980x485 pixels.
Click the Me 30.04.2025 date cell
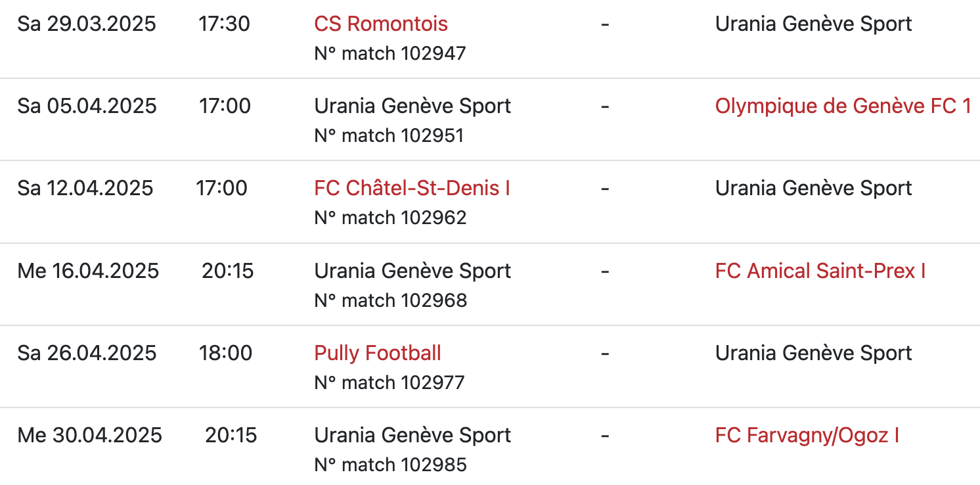[x=89, y=435]
